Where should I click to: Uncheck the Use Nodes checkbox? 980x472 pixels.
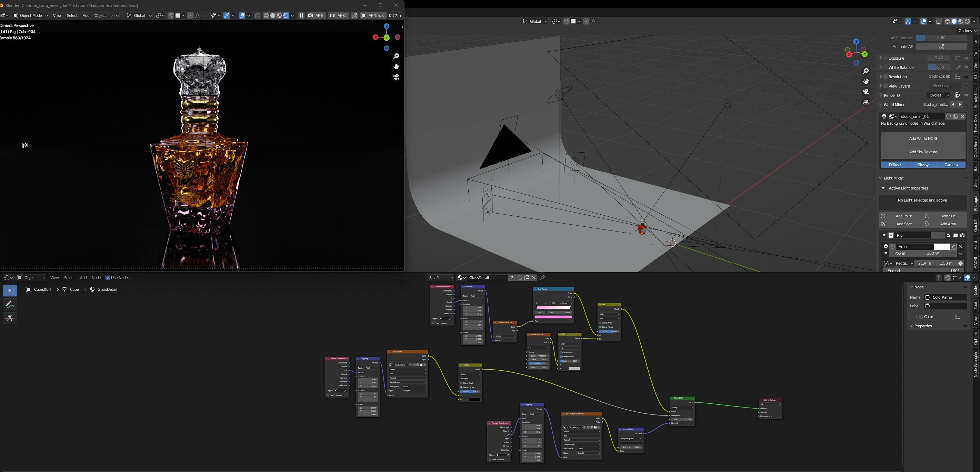click(x=108, y=278)
